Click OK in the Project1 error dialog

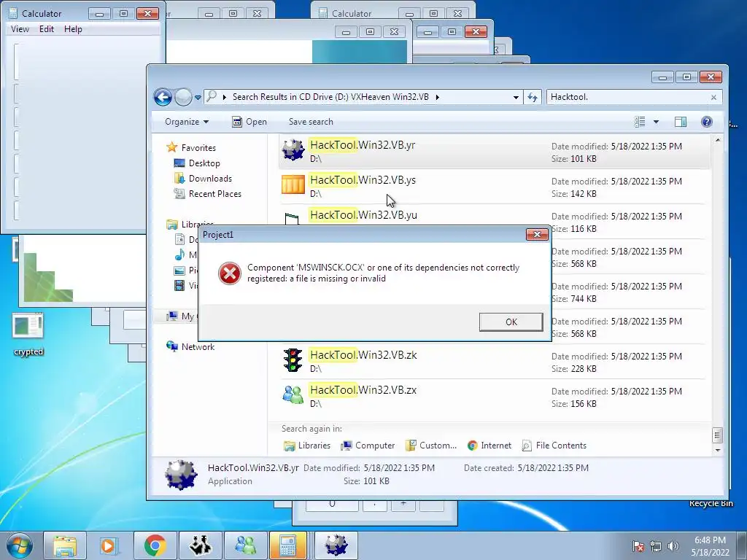(x=511, y=322)
